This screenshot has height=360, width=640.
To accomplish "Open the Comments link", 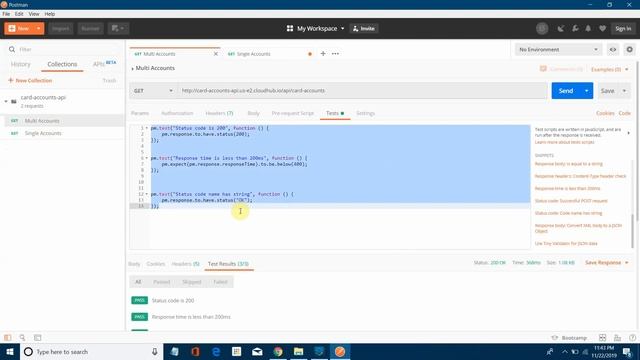I will pos(561,69).
